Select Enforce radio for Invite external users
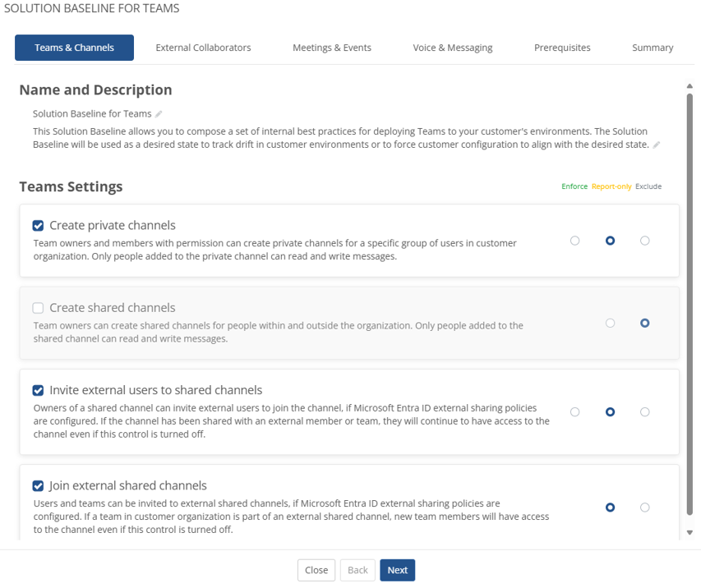This screenshot has width=701, height=588. [x=574, y=412]
